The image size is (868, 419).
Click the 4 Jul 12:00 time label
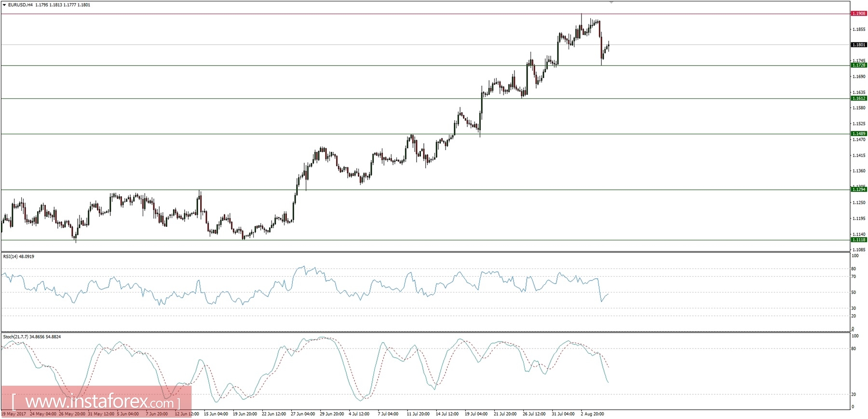tap(359, 414)
